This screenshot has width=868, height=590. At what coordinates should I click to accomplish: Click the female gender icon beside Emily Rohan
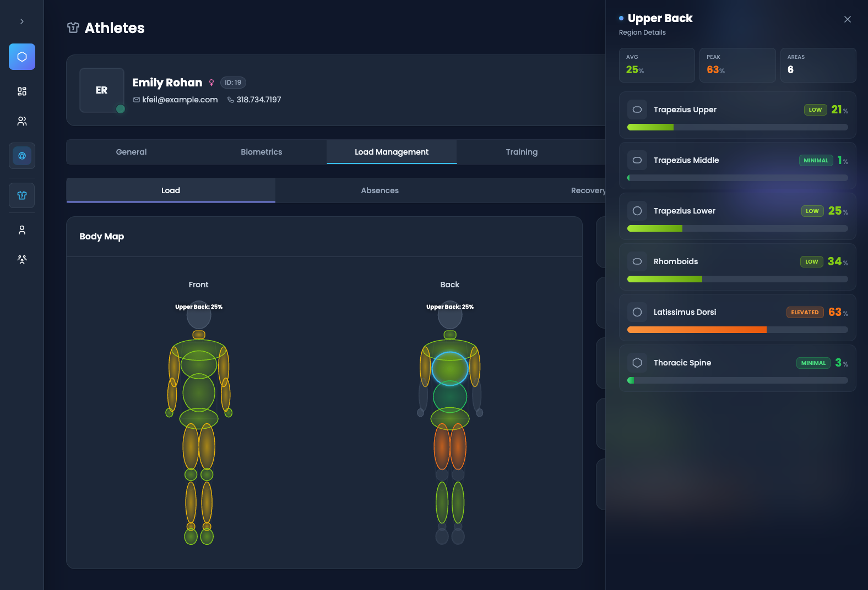[211, 83]
